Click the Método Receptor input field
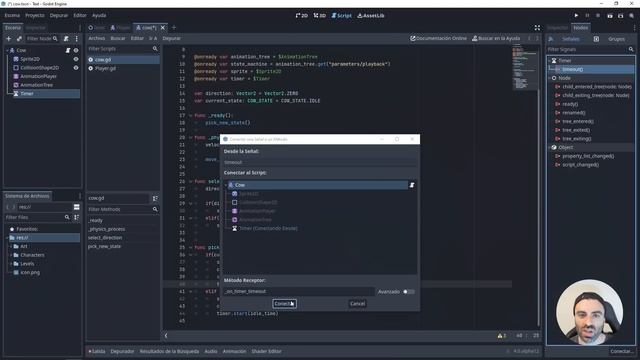Screen dimensions: 640x360 point(299,291)
